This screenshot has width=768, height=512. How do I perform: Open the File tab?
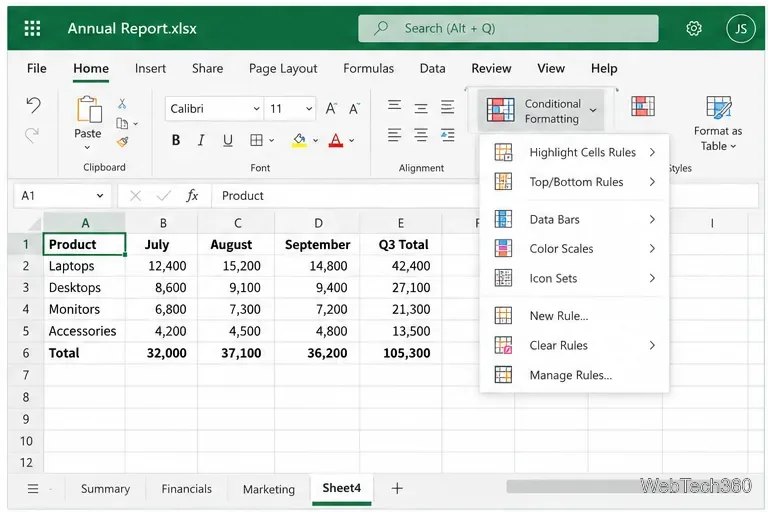[37, 69]
